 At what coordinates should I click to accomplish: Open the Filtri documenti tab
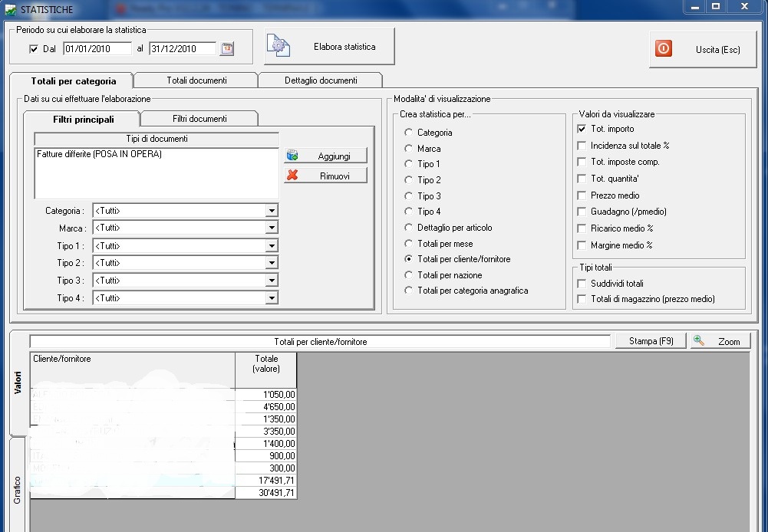tap(199, 119)
